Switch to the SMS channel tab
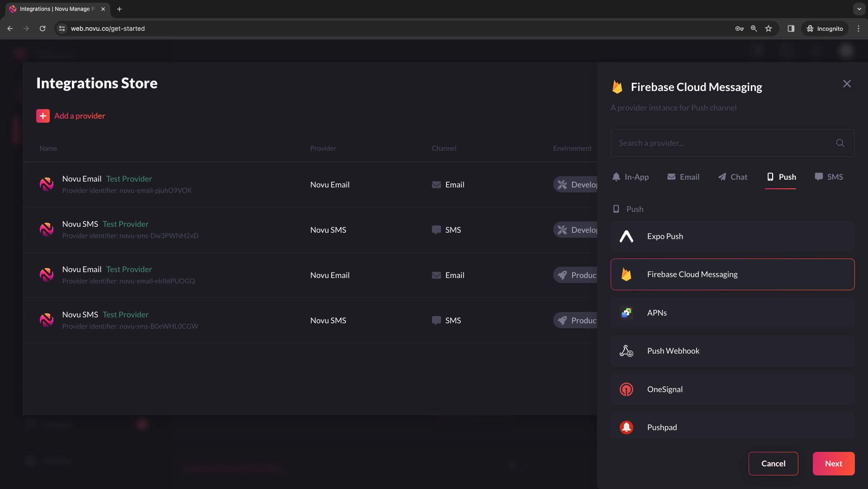 coord(829,177)
